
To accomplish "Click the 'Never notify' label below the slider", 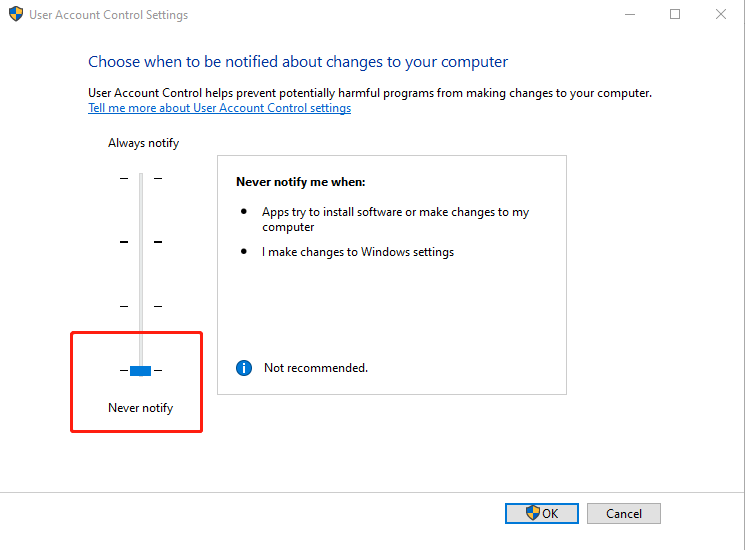I will click(140, 408).
